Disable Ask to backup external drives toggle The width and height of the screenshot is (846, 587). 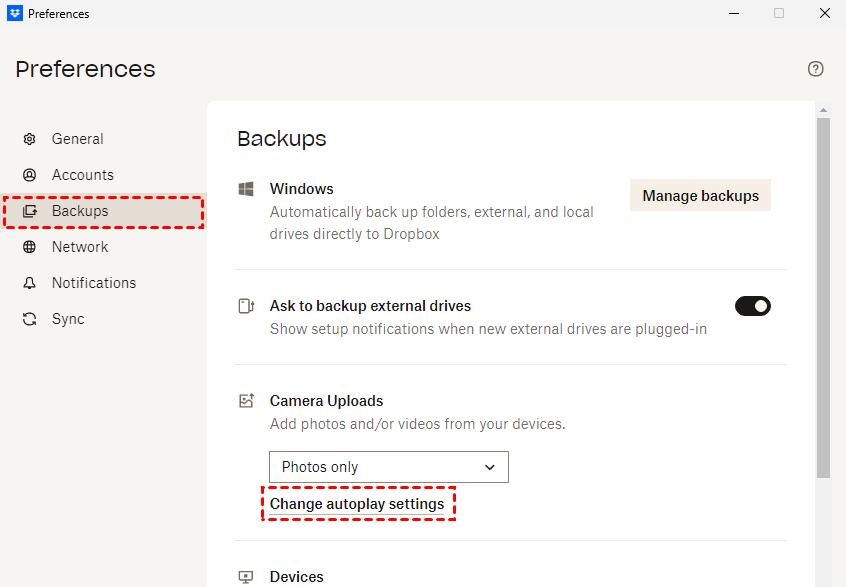click(x=753, y=306)
